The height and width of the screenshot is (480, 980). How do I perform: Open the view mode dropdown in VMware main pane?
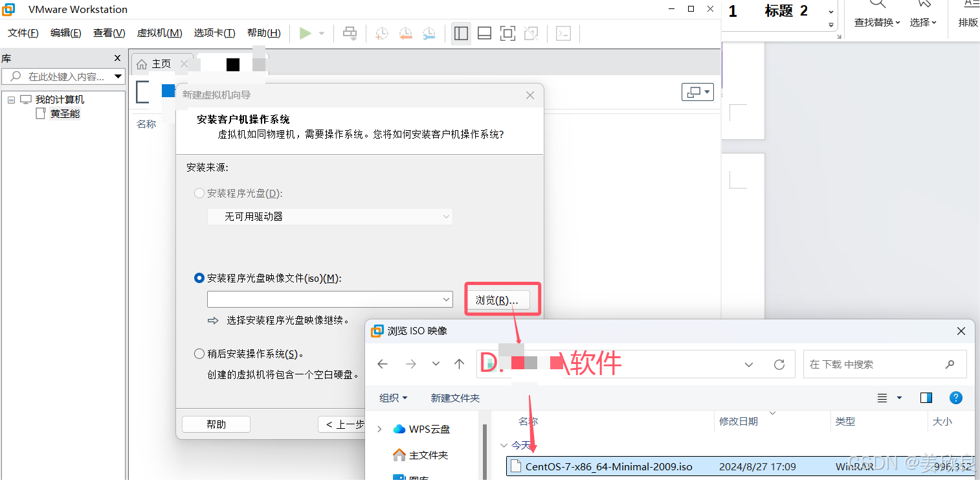click(697, 92)
